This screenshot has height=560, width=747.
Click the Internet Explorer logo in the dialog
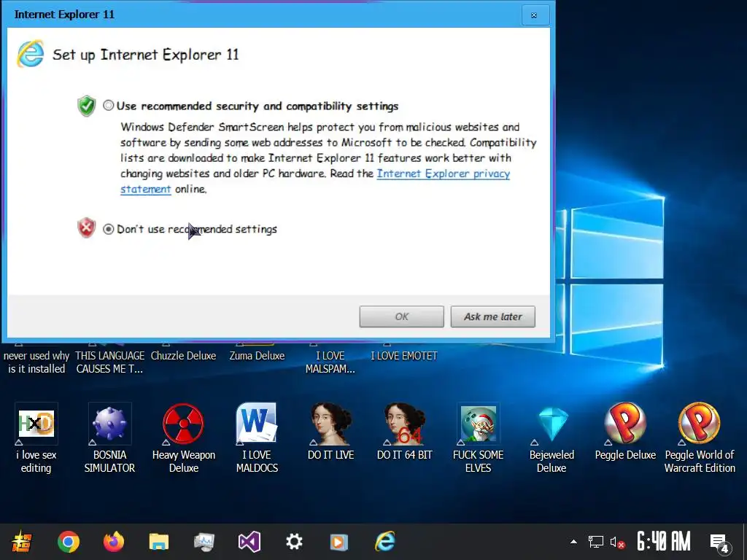click(31, 54)
